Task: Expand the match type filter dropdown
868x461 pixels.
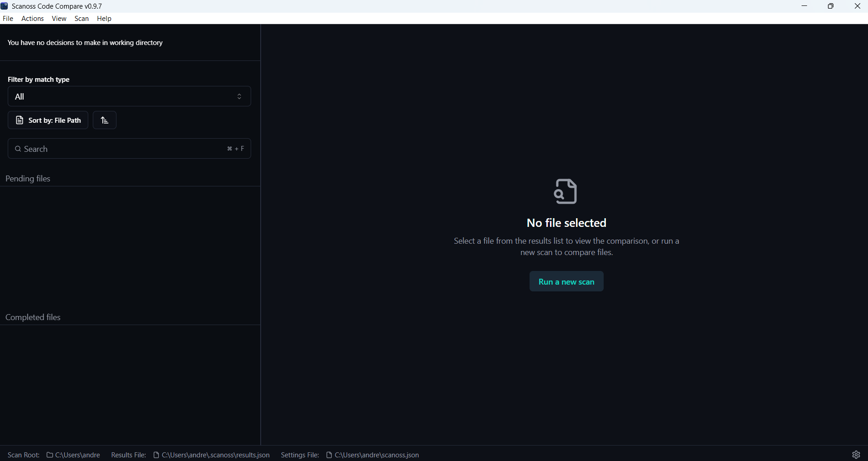Action: [129, 96]
